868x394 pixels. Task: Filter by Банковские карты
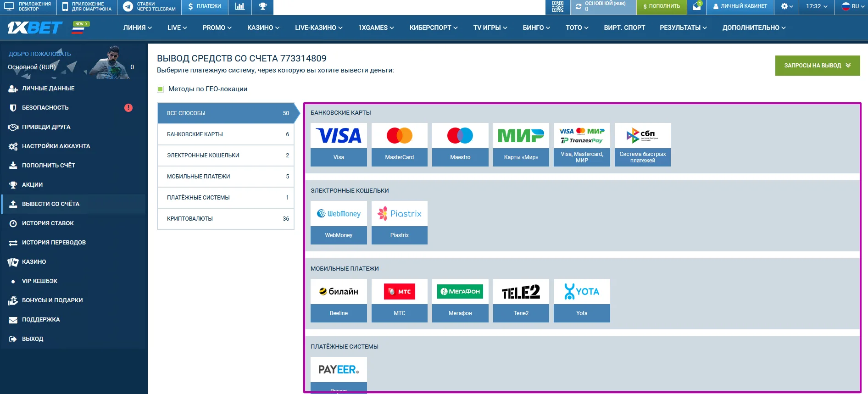226,134
